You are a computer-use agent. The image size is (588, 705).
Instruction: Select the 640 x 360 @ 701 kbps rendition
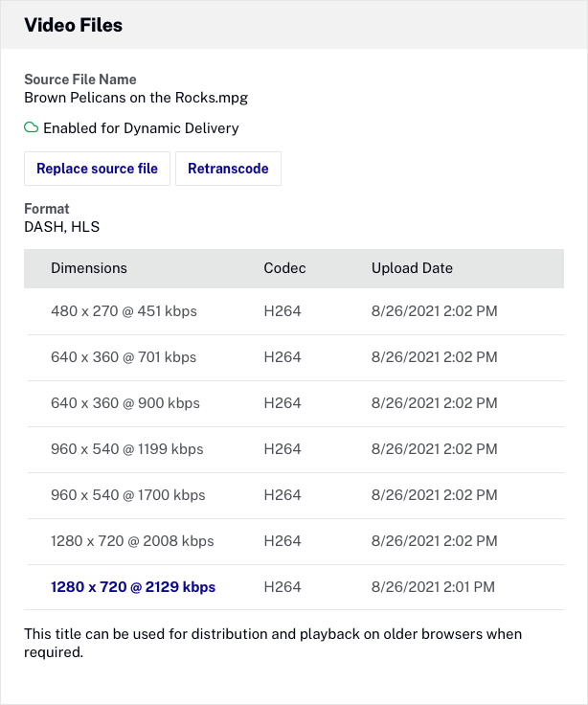pyautogui.click(x=124, y=357)
